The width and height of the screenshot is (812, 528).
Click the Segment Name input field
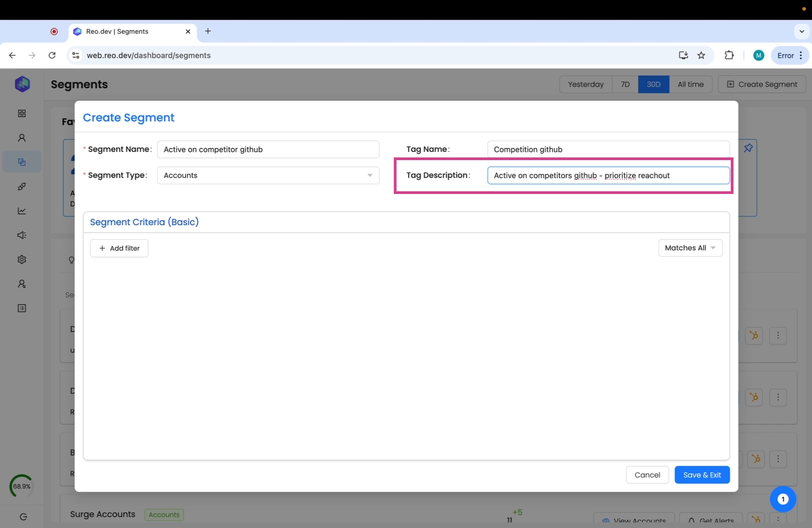268,149
